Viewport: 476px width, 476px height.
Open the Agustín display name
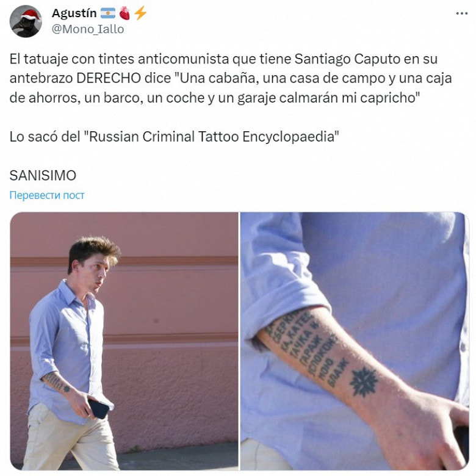74,13
